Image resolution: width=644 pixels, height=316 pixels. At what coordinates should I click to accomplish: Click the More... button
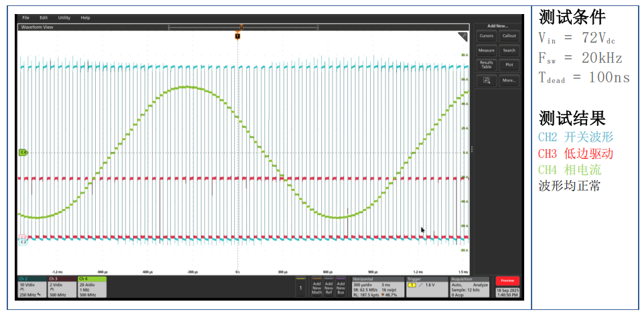pyautogui.click(x=509, y=80)
